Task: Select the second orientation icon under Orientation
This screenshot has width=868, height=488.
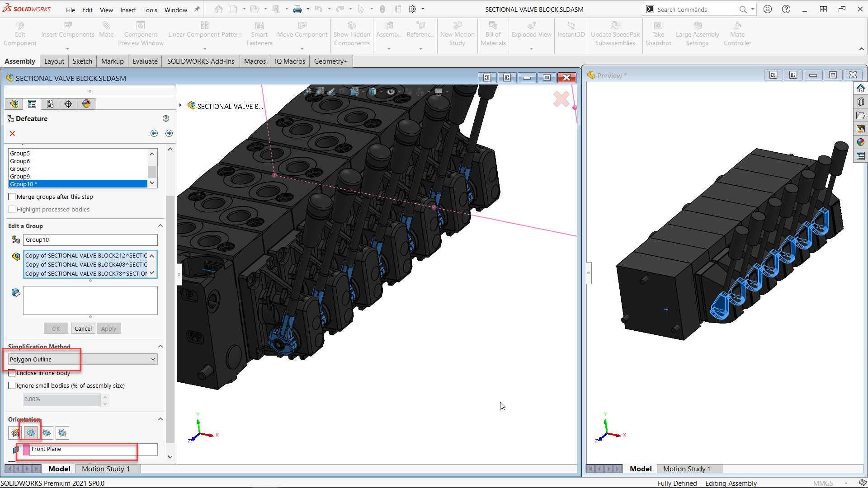Action: [x=31, y=433]
